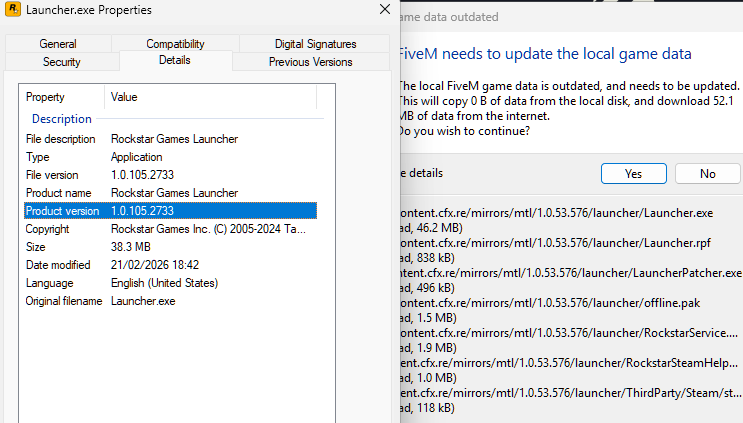Select the Date modified row
This screenshot has width=743, height=423.
point(170,265)
